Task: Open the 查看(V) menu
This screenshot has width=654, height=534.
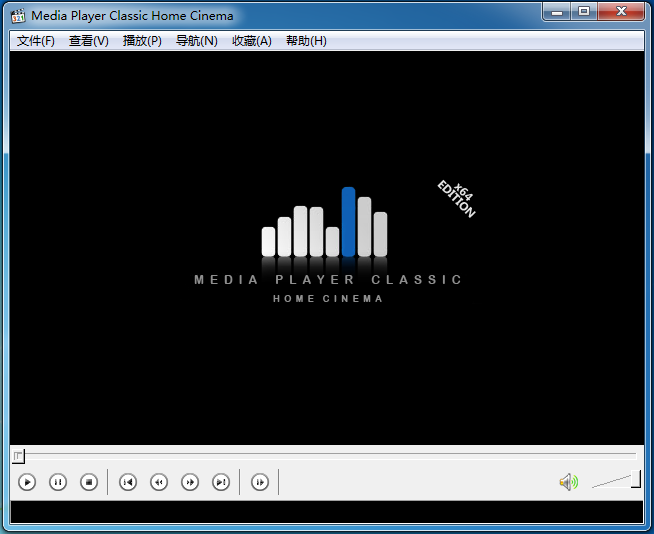Action: [88, 41]
